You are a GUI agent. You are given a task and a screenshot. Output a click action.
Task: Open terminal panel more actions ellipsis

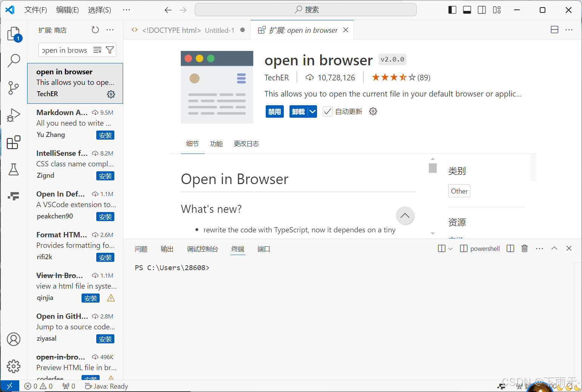tap(540, 248)
